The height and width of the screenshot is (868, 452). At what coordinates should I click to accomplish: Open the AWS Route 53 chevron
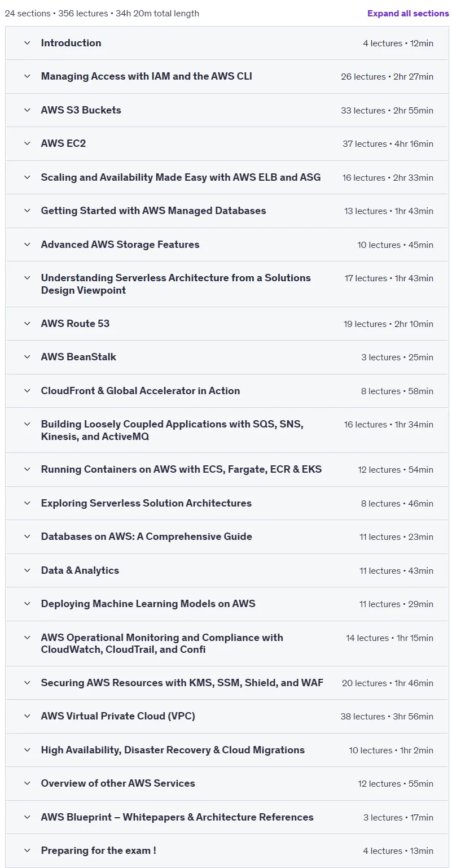(27, 324)
